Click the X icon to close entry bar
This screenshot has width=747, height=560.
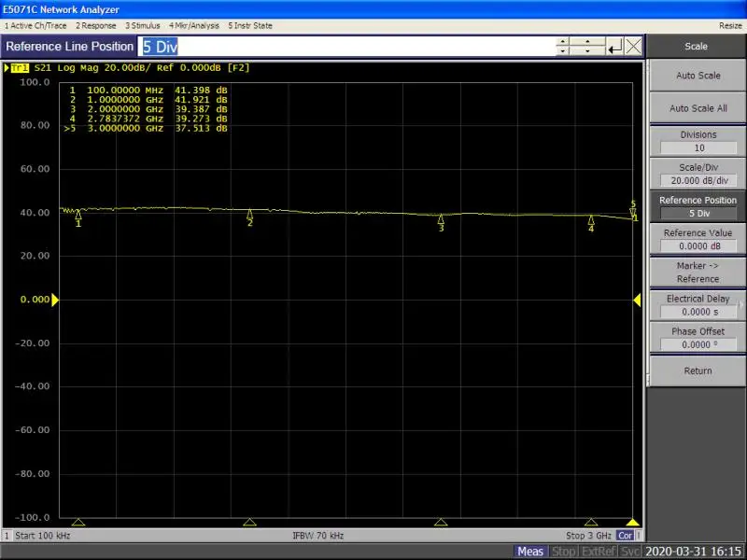click(x=633, y=47)
